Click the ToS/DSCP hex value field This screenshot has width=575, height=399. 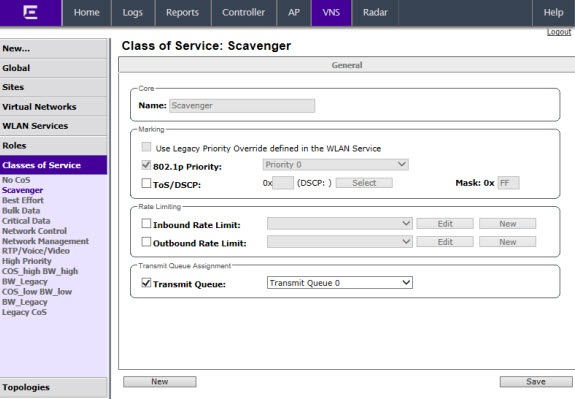(283, 183)
